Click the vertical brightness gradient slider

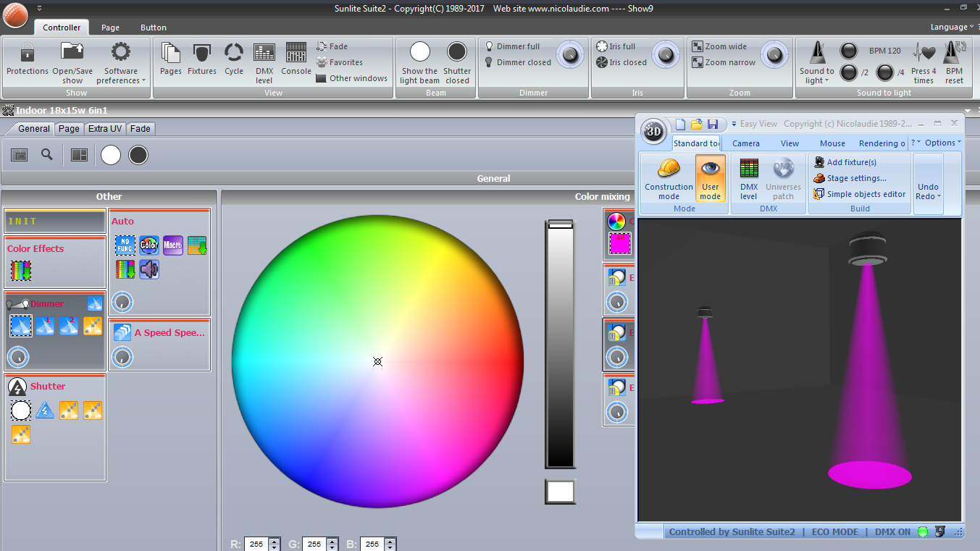[560, 344]
